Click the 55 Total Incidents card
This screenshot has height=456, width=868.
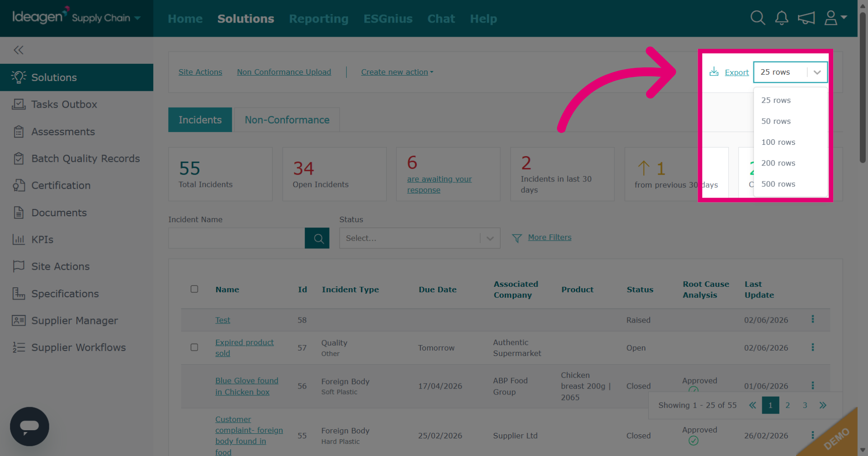click(220, 174)
